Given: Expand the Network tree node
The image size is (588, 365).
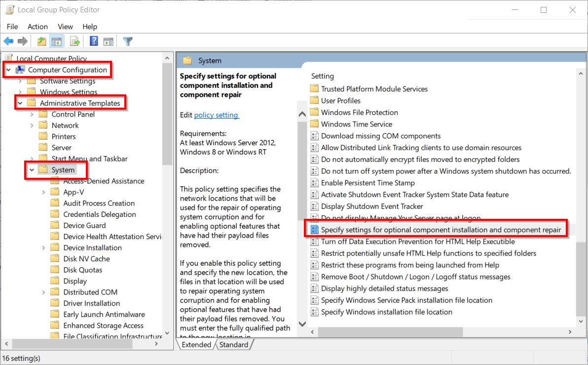Looking at the screenshot, I should tap(32, 125).
